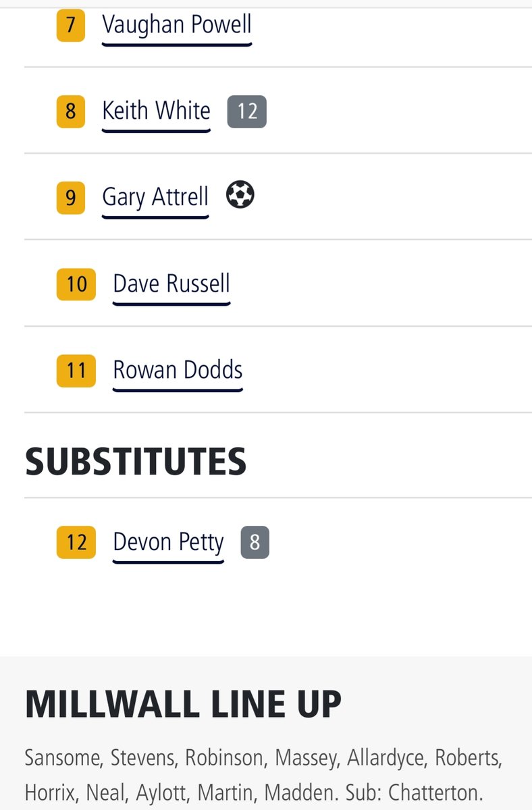The width and height of the screenshot is (532, 810).
Task: Click the MILLWALL LINE UP heading
Action: point(183,705)
